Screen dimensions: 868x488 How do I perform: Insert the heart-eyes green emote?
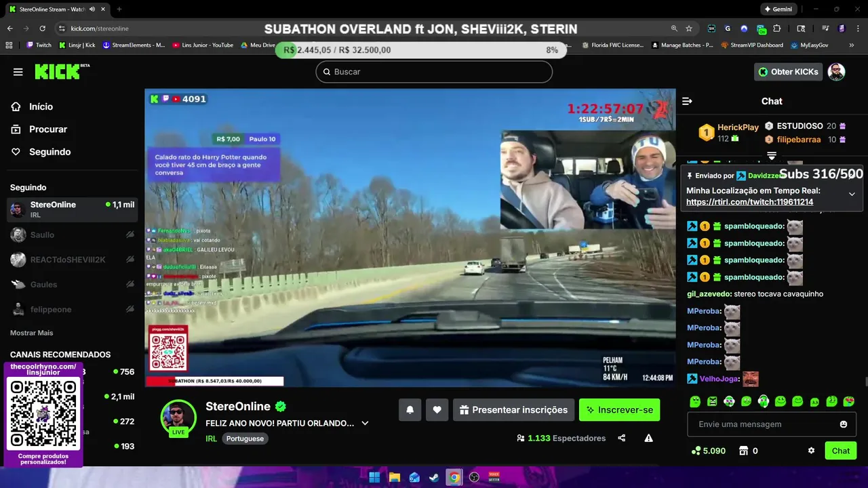tap(848, 401)
